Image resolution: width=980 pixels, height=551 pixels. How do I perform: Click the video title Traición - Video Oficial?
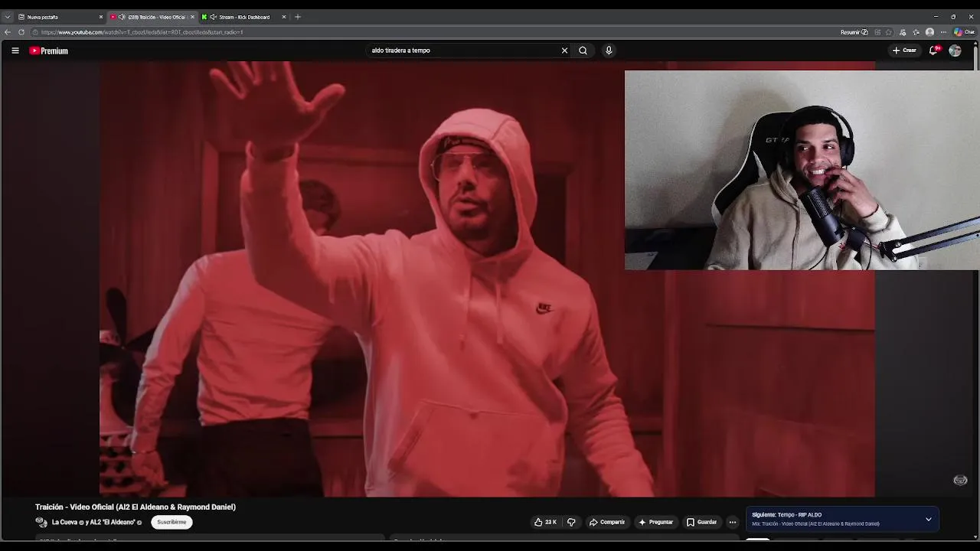coord(136,507)
